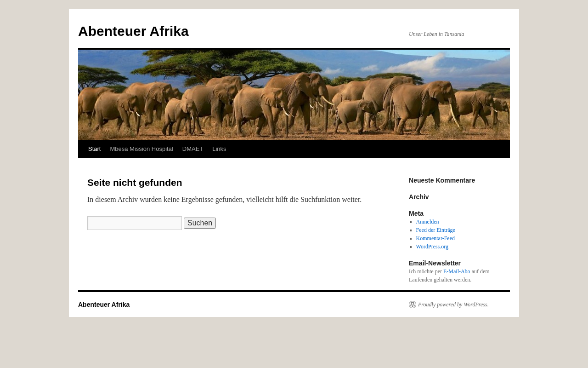Image resolution: width=588 pixels, height=368 pixels.
Task: Open the Kommentar-Feed link
Action: pos(435,238)
